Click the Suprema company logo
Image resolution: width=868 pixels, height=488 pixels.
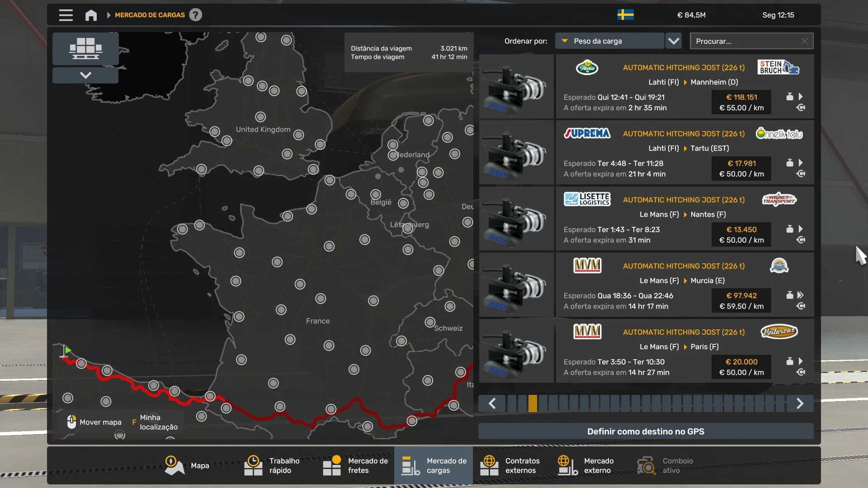point(587,133)
